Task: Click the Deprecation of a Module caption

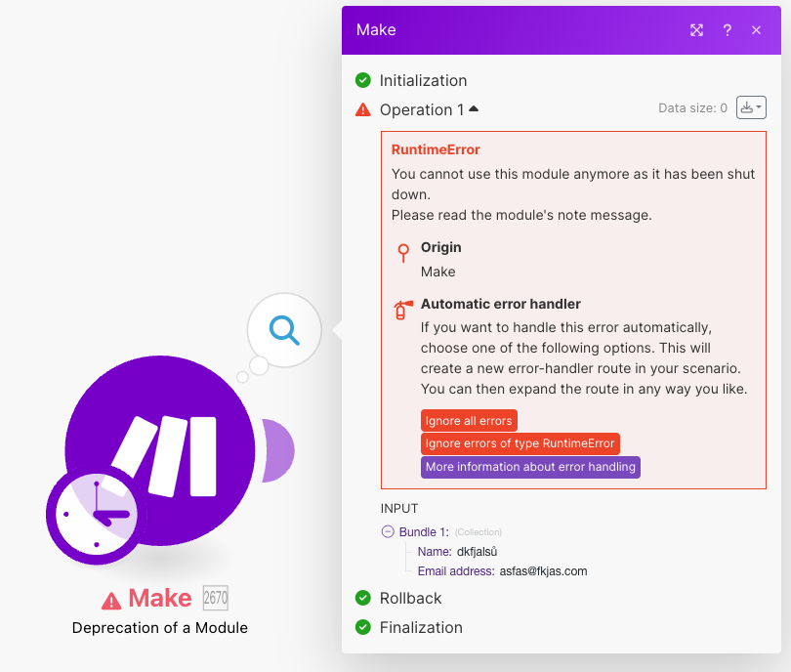Action: (160, 628)
